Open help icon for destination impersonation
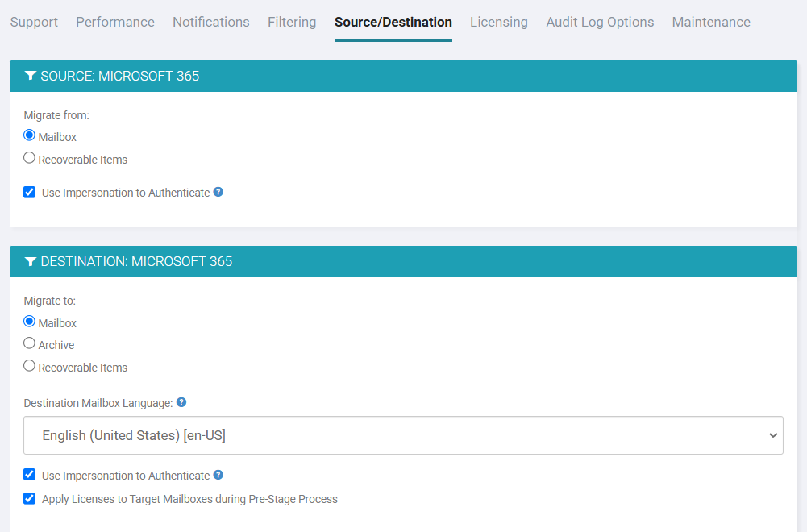This screenshot has height=532, width=807. 218,475
